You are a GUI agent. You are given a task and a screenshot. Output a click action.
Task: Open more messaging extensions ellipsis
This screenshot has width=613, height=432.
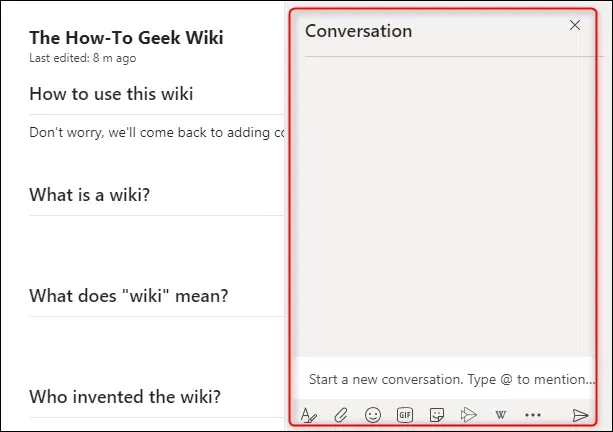(x=533, y=415)
